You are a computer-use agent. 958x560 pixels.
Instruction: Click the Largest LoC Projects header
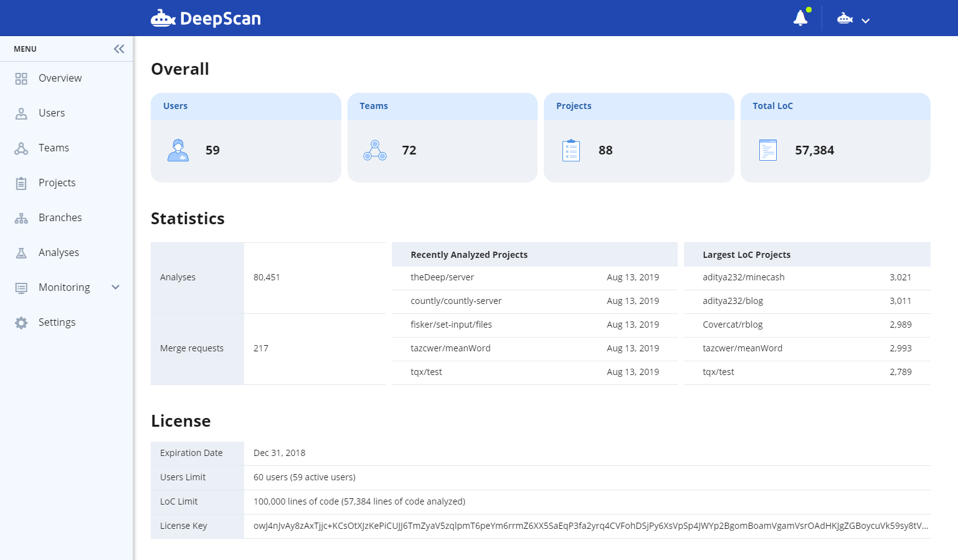point(746,255)
